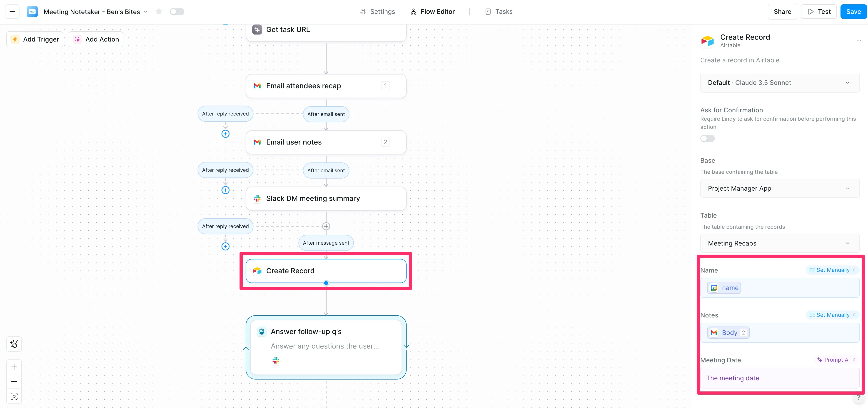Open the Tasks tab

tap(499, 12)
